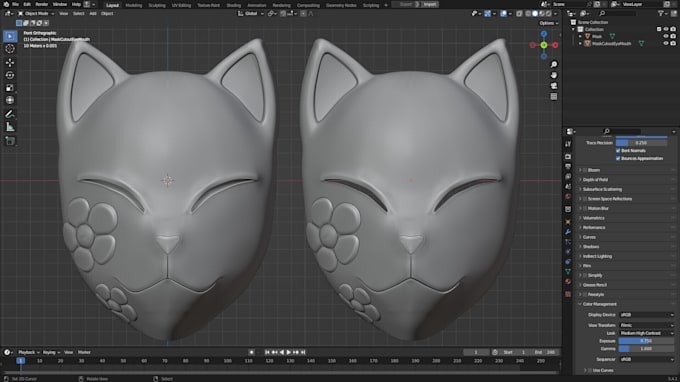680x382 pixels.
Task: Expand the Mask object in outliner
Action: pyautogui.click(x=580, y=36)
